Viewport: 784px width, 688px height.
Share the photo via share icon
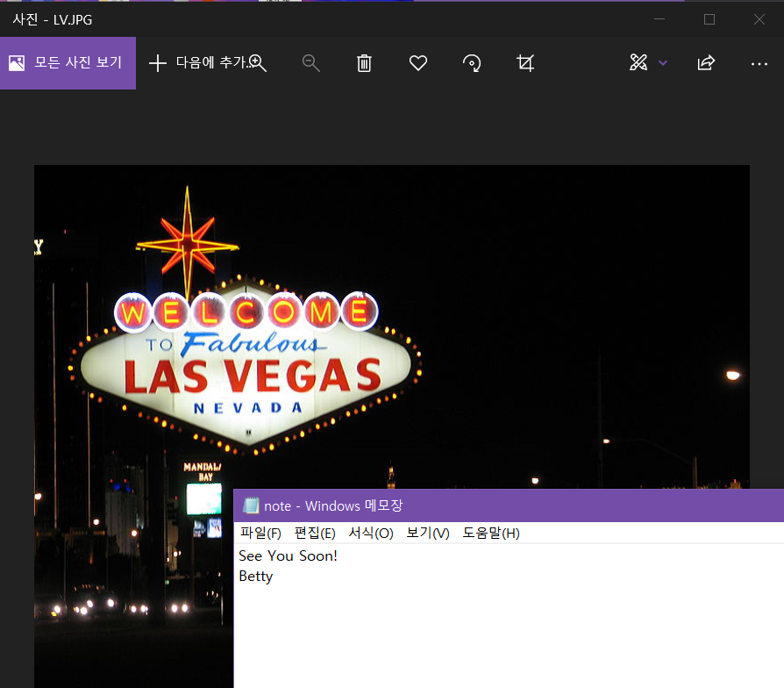coord(706,63)
